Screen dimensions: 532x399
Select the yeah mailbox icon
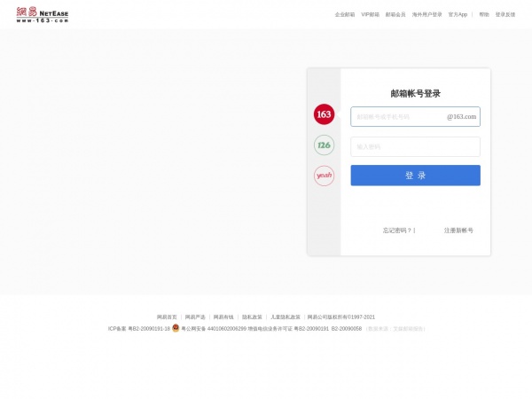[x=324, y=176]
